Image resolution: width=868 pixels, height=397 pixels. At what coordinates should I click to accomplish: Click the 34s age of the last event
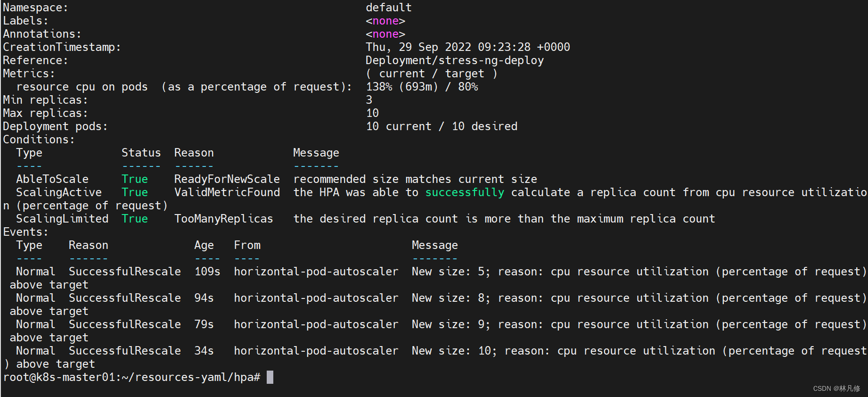pyautogui.click(x=204, y=351)
